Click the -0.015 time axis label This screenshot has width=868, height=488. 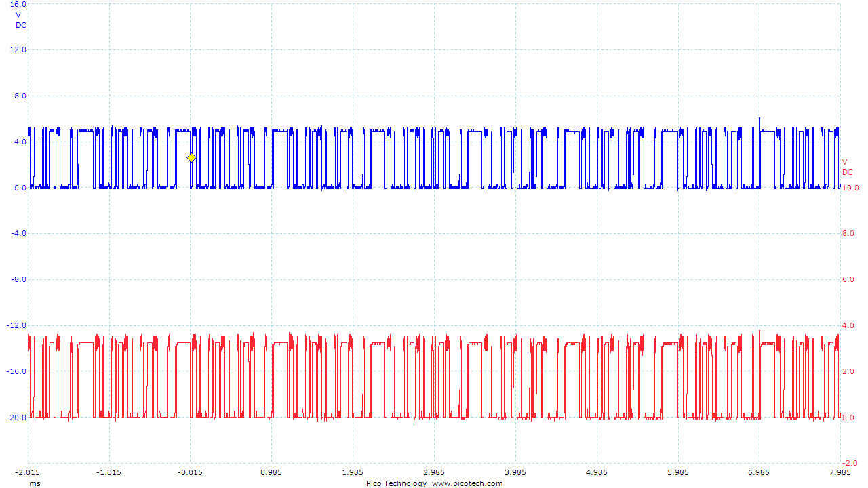191,472
